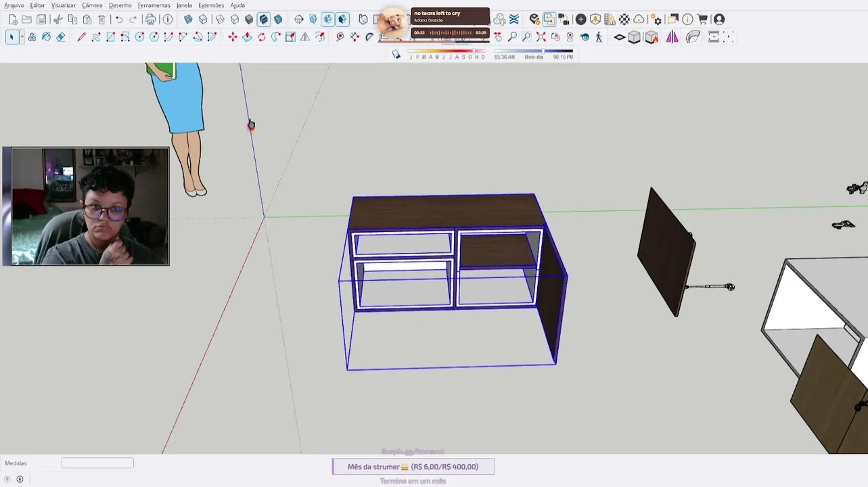Open the Visualizar menu

tap(64, 5)
